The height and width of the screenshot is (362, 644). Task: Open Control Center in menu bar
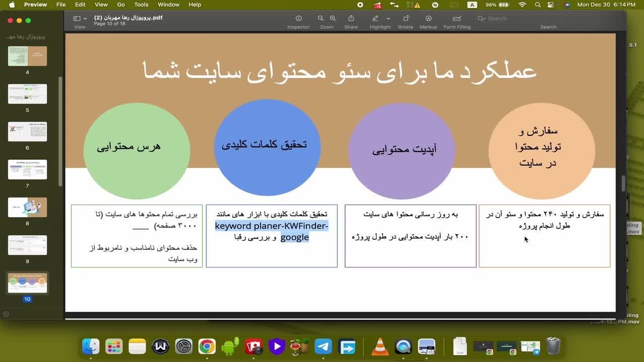click(552, 5)
